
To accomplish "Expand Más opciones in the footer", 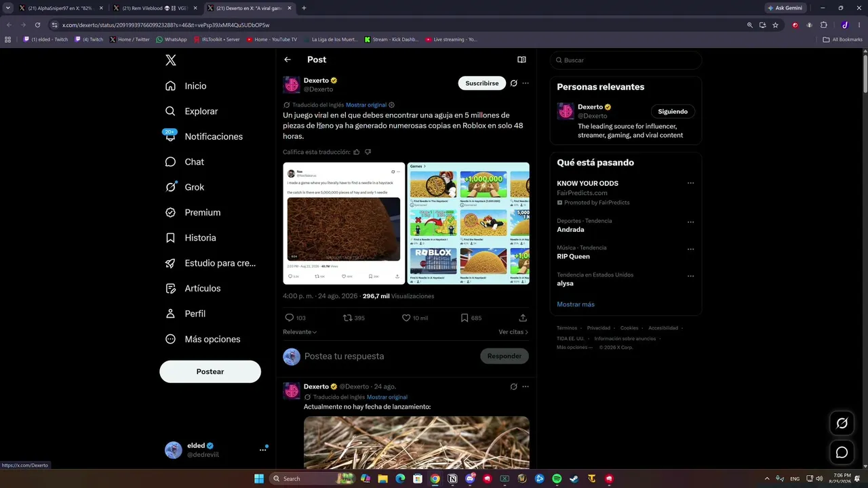I will (x=574, y=347).
